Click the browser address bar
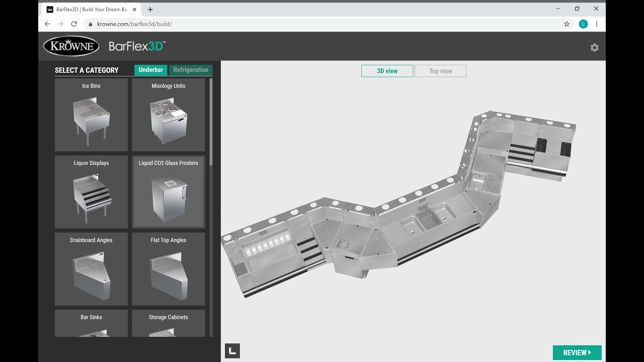The width and height of the screenshot is (644, 362). [322, 24]
